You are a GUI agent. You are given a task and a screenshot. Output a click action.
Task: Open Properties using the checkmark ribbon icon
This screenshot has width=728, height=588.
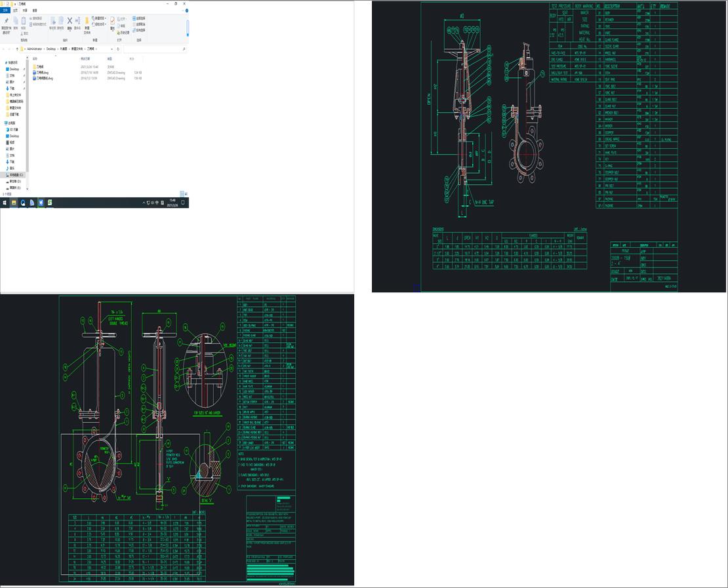112,22
